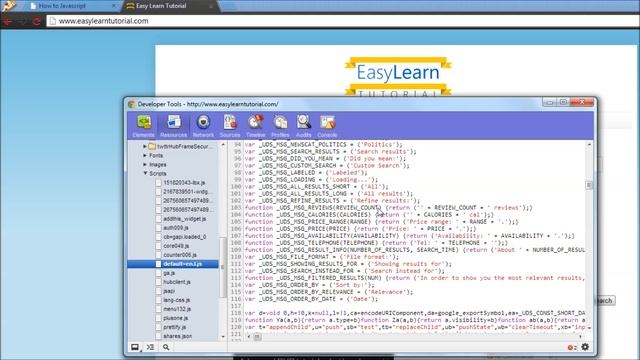Click the file icon of auth009.js

[158, 228]
